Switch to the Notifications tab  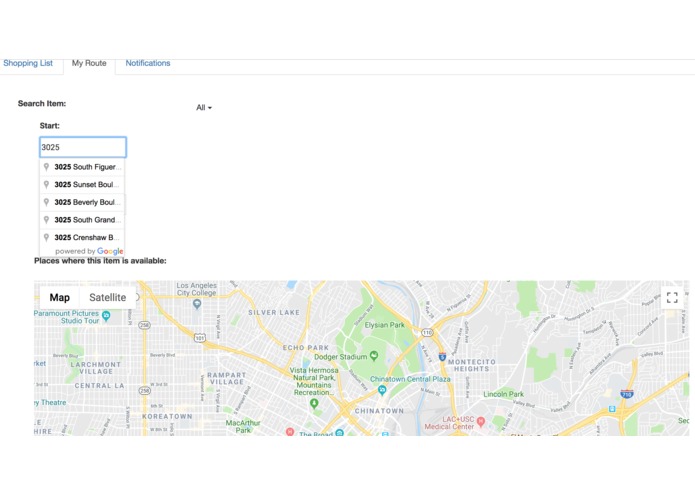click(x=148, y=63)
